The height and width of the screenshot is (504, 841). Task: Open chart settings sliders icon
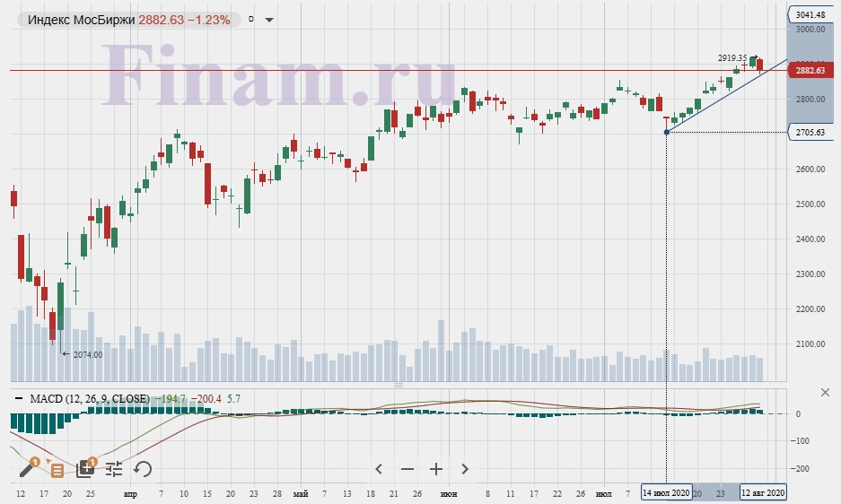click(x=114, y=469)
